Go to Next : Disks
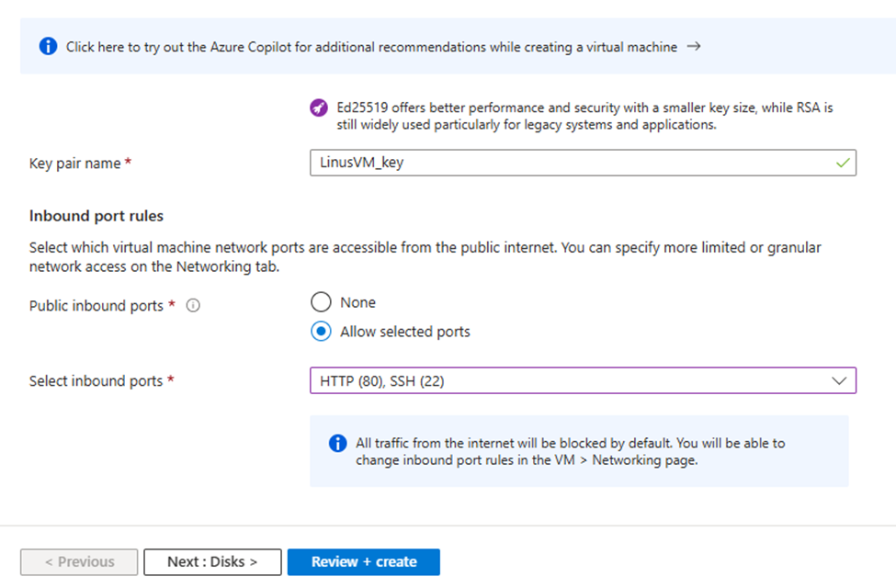 coord(212,562)
